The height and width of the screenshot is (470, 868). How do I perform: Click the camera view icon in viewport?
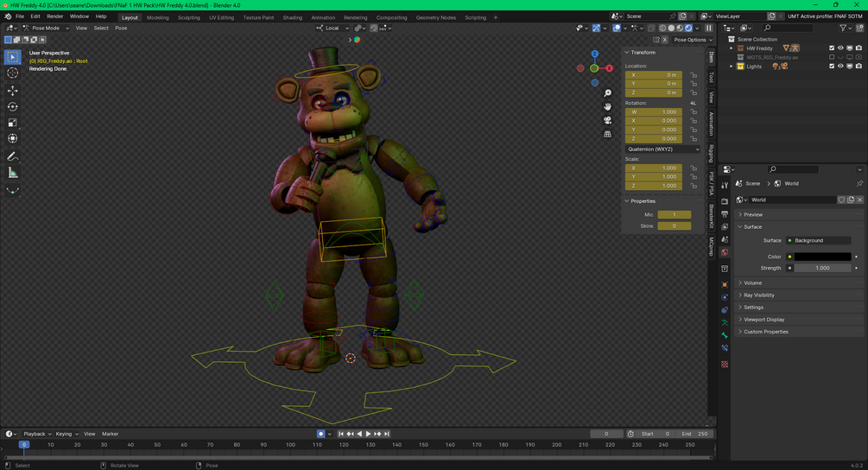click(608, 120)
